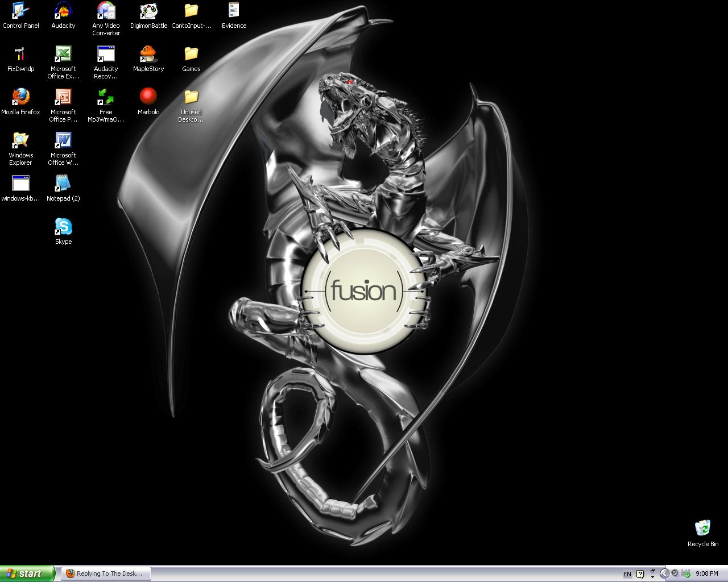This screenshot has height=582, width=728.
Task: Launch the MapleStory shortcut
Action: click(x=148, y=59)
